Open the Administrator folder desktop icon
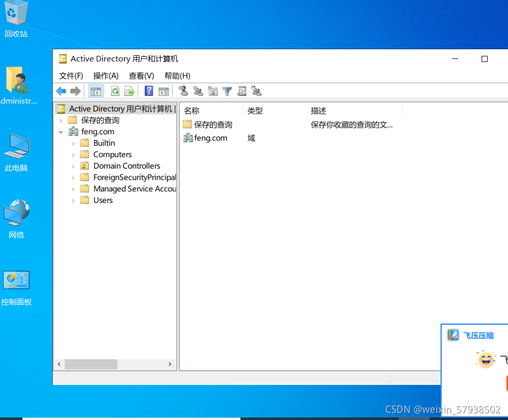The image size is (508, 420). (17, 85)
